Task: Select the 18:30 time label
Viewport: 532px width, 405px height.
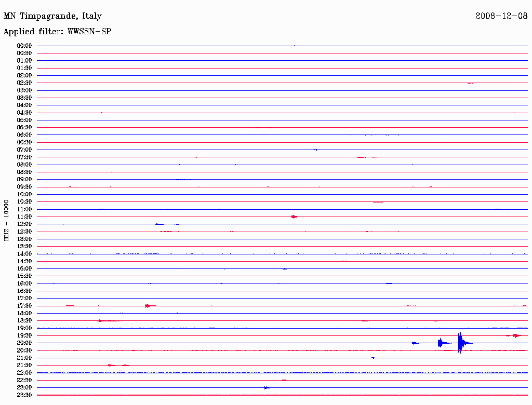Action: (x=24, y=321)
